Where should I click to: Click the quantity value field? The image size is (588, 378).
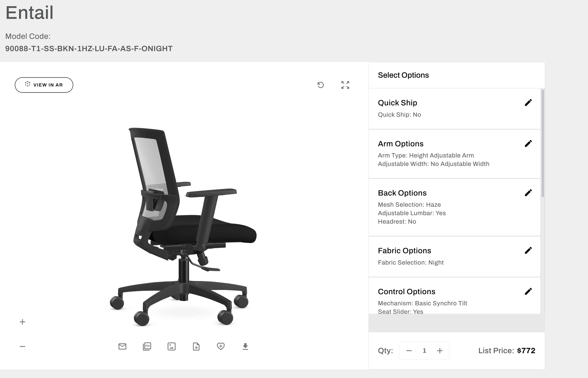424,351
